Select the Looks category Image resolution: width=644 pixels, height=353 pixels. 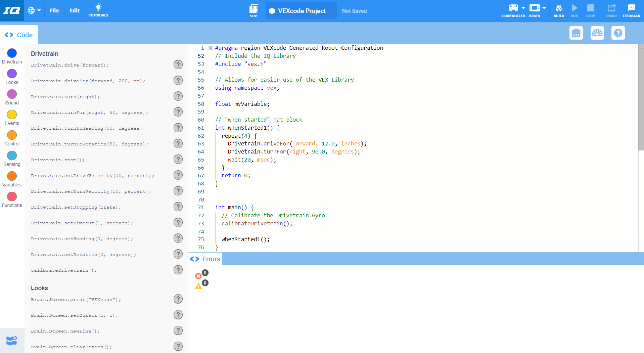tap(12, 77)
